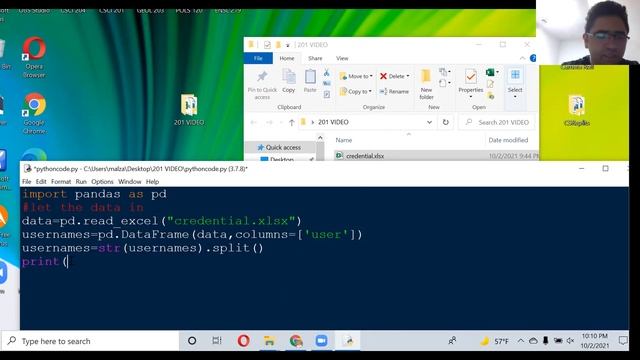
Task: Click the 201 VIDEO breadcrumb in address bar
Action: [333, 122]
